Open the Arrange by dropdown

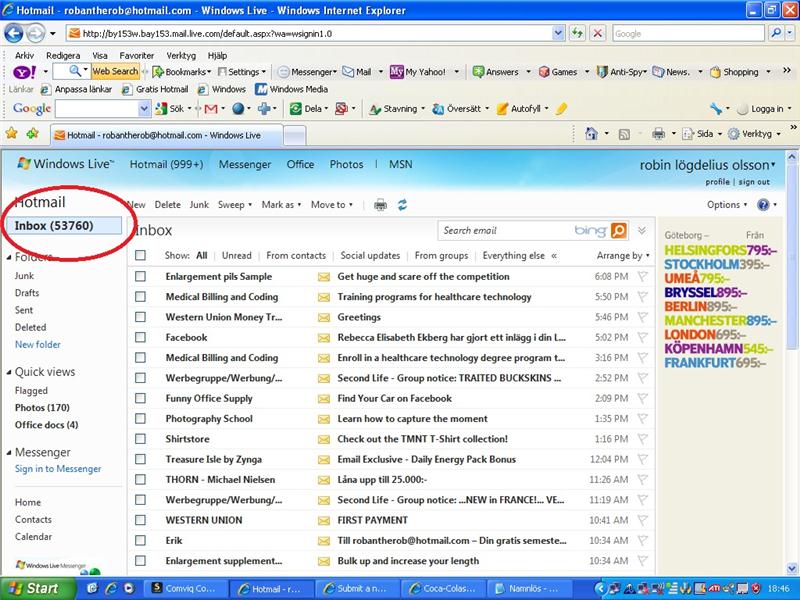pos(619,255)
